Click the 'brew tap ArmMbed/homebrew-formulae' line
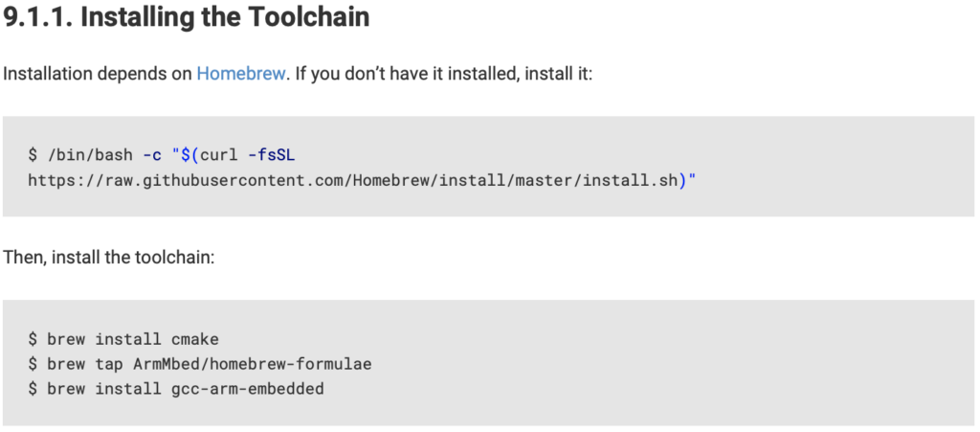Screen dimensions: 980x432 pyautogui.click(x=200, y=364)
